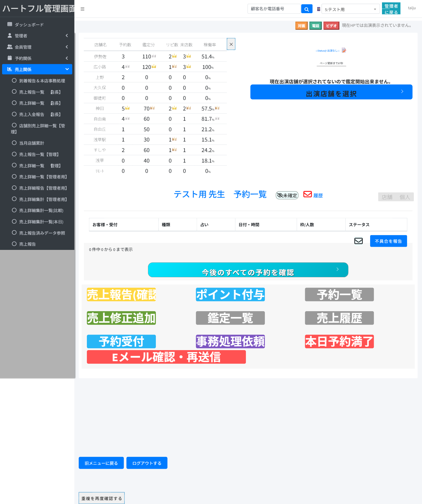The width and height of the screenshot is (422, 504).
Task: Click the status edit pencil icon
Action: click(x=344, y=50)
